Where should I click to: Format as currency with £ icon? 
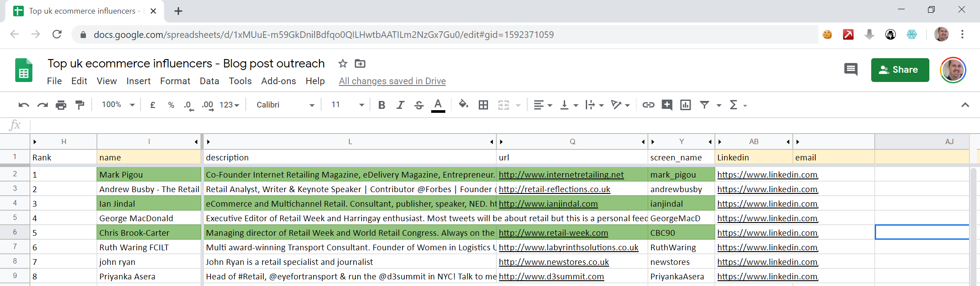click(152, 105)
